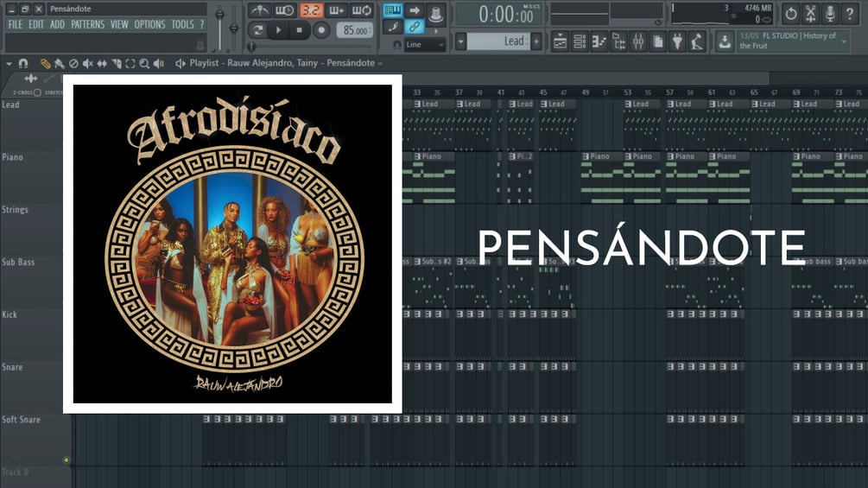The width and height of the screenshot is (868, 488).
Task: Click the master volume slider
Action: 219,28
